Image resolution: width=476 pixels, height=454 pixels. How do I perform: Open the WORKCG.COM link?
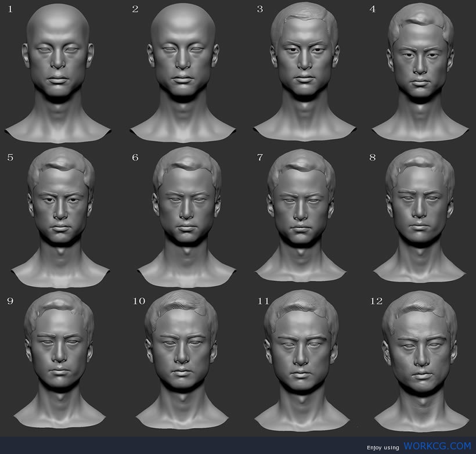click(437, 446)
